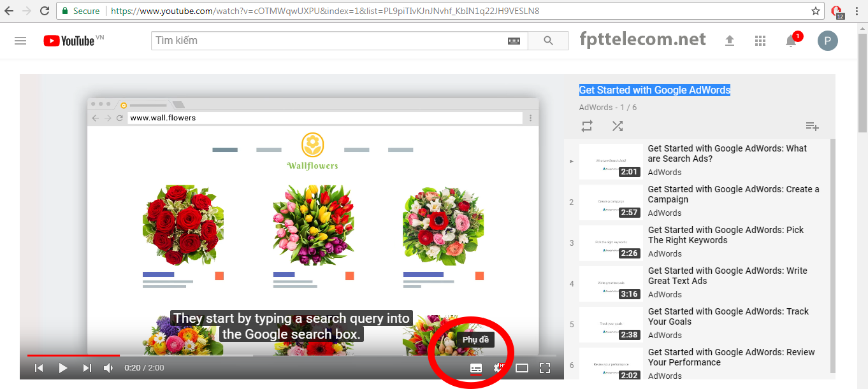Click the playlist panel scrollbar

(832, 255)
